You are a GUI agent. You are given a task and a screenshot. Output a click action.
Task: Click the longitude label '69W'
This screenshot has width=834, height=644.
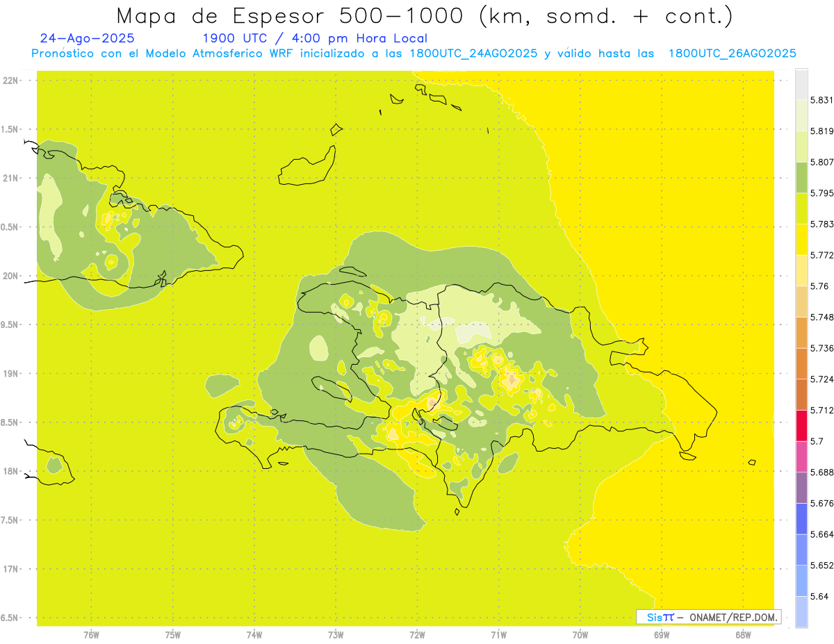(662, 634)
